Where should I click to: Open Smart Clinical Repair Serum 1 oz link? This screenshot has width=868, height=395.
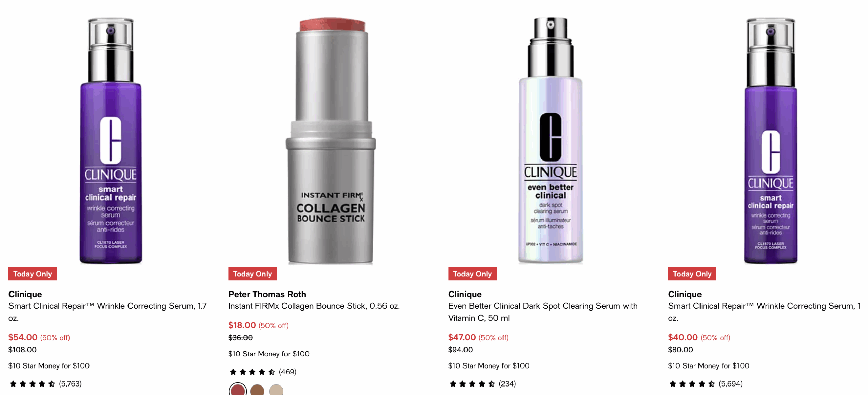pos(764,312)
